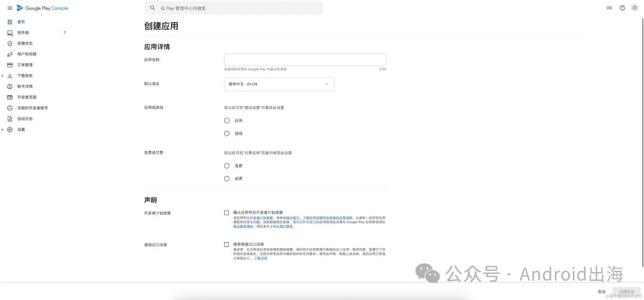Open 活动日志 in the sidebar
This screenshot has height=300, width=644.
24,119
